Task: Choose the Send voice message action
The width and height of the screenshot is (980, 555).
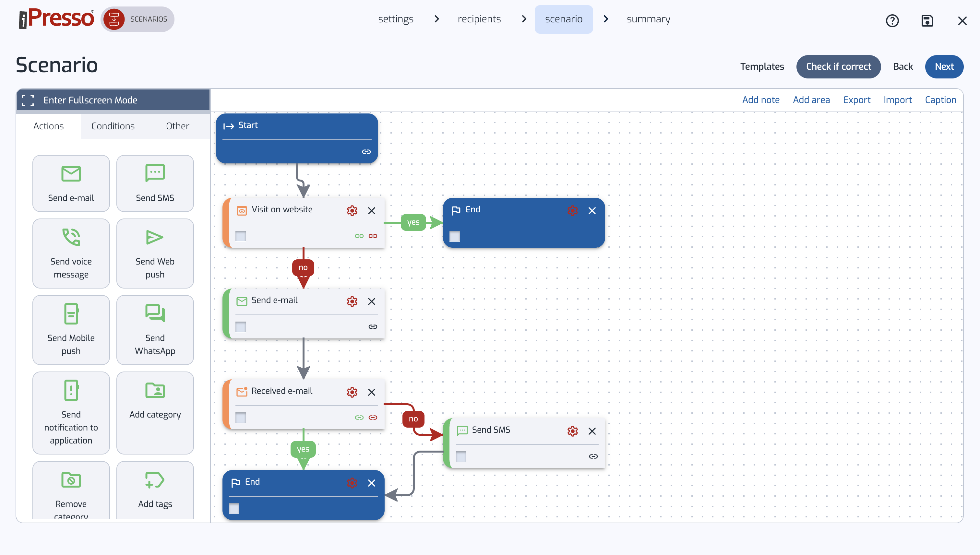Action: coord(71,253)
